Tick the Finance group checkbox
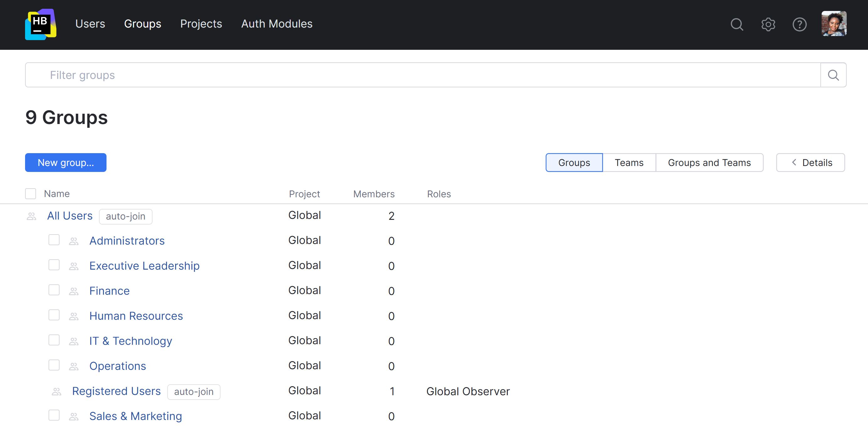Screen dimensions: 868x440 (54, 290)
